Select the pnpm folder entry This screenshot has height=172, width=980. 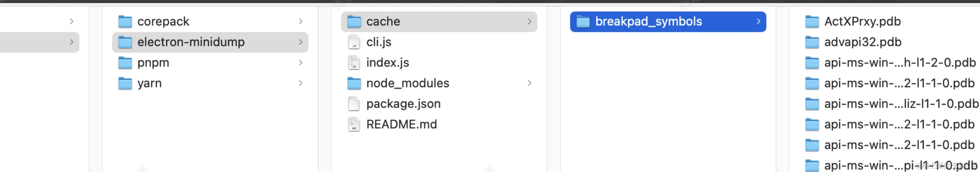click(x=210, y=62)
